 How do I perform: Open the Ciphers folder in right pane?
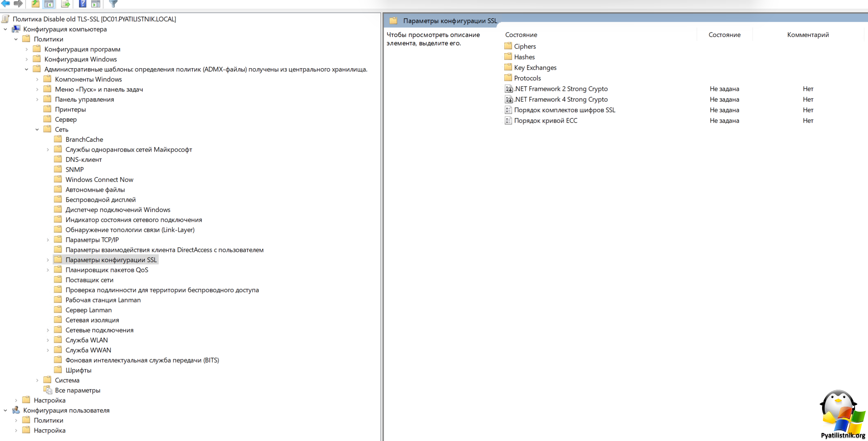pos(525,46)
